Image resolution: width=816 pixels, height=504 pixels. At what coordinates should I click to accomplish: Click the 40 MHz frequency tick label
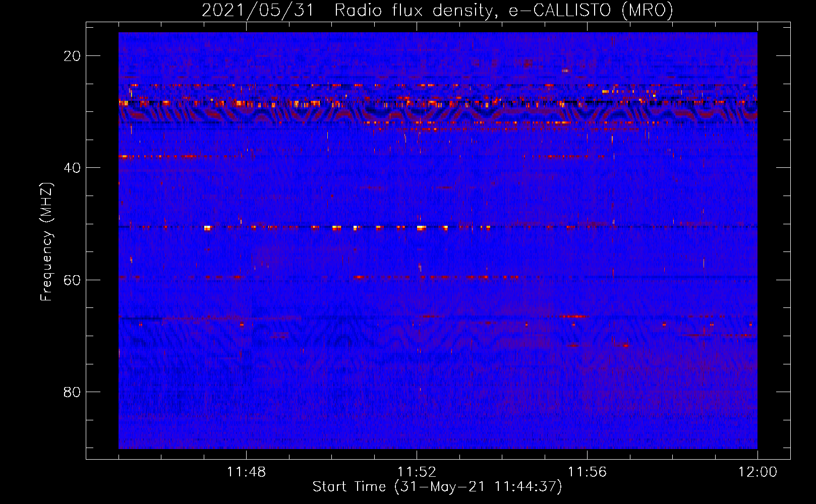[72, 168]
